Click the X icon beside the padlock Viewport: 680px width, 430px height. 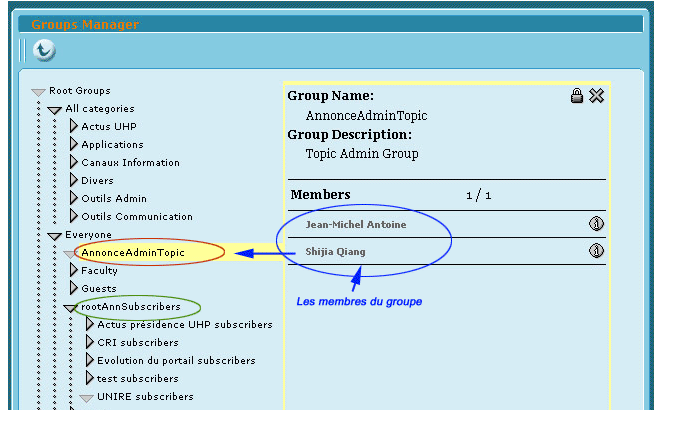[x=596, y=96]
